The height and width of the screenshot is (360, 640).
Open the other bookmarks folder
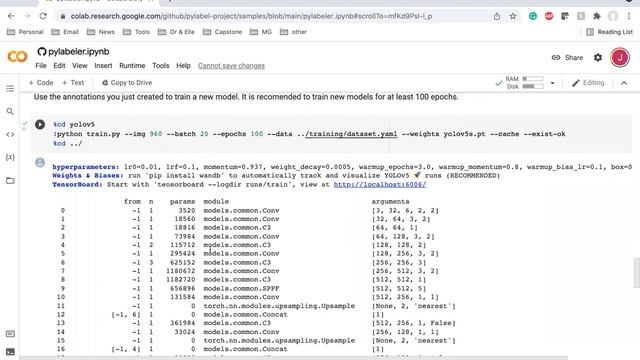(x=293, y=32)
